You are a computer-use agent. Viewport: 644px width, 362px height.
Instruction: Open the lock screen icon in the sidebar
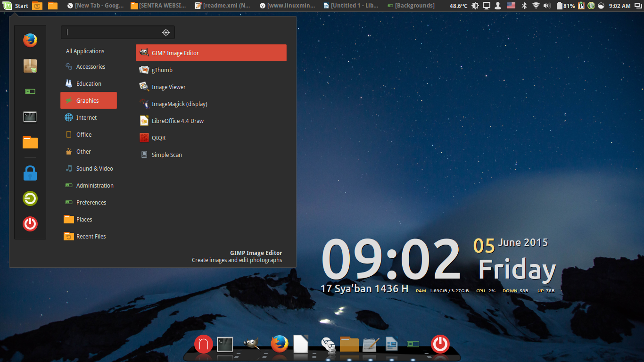tap(30, 173)
